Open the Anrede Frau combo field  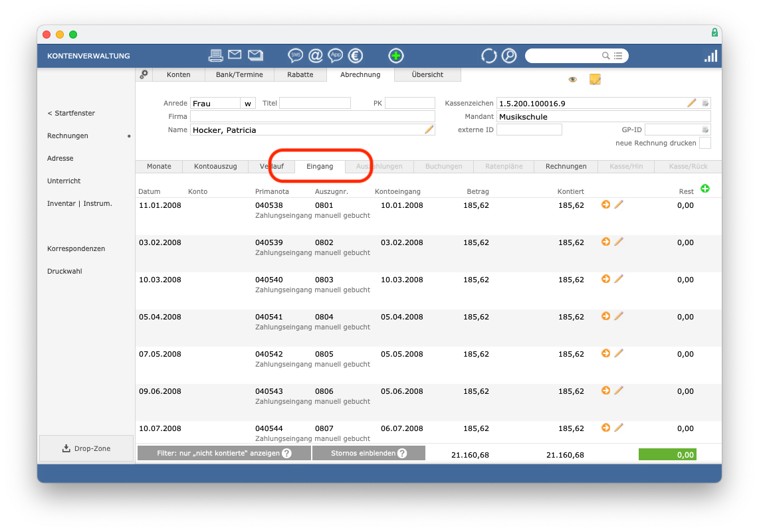coord(215,103)
